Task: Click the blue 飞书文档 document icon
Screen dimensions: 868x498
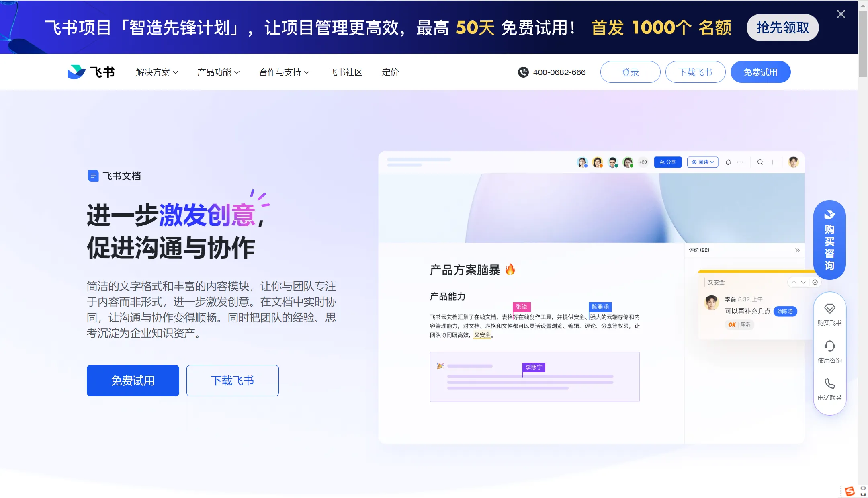Action: pyautogui.click(x=93, y=176)
